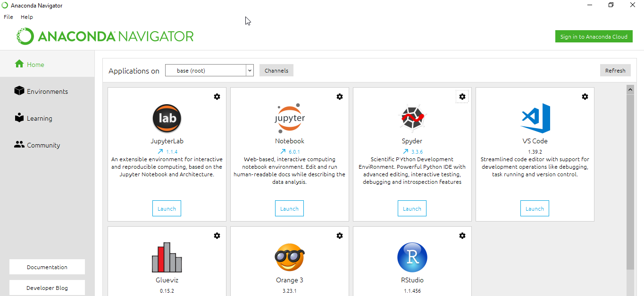Click the Anaconda title bar icon
This screenshot has width=644, height=296.
pos(5,5)
